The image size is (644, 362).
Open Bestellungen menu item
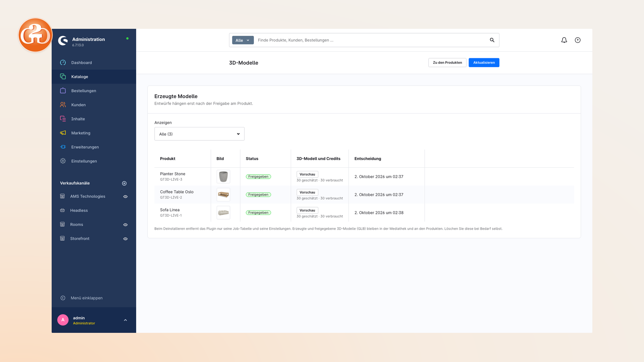click(94, 91)
